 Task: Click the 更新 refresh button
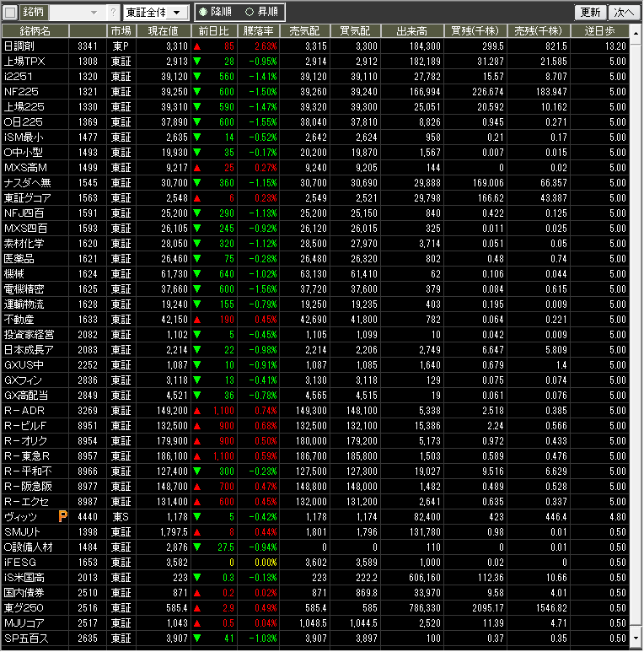[x=590, y=13]
